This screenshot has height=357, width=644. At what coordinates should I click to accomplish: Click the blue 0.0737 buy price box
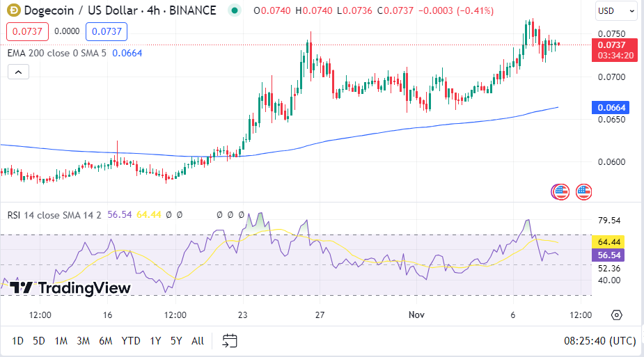click(x=107, y=31)
